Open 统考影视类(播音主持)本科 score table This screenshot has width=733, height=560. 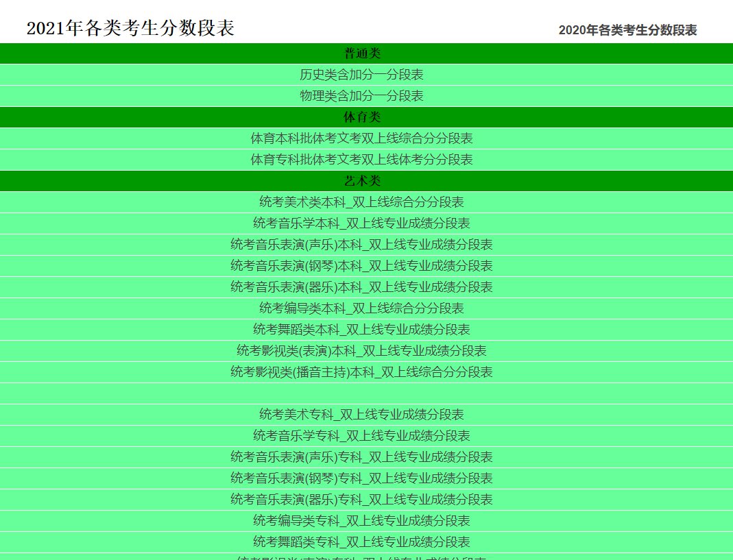coord(361,372)
